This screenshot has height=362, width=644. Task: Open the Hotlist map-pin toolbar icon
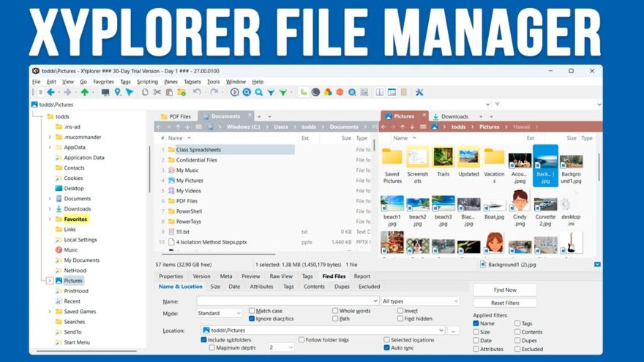[118, 92]
